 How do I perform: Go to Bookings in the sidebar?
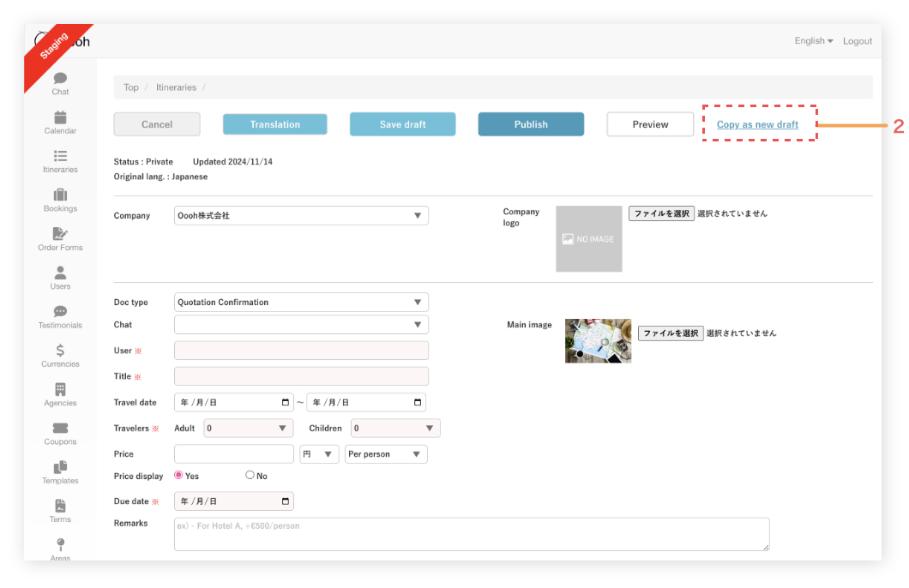tap(60, 196)
